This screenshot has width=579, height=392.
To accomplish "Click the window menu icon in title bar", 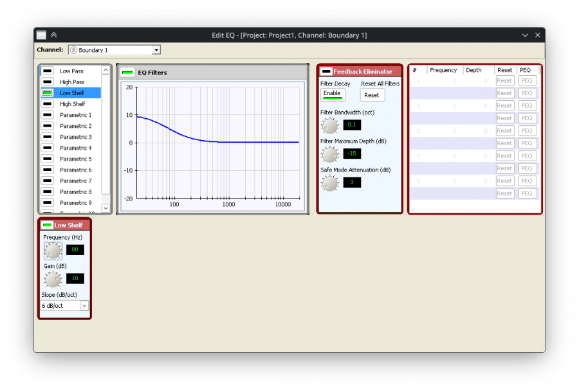I will [41, 35].
